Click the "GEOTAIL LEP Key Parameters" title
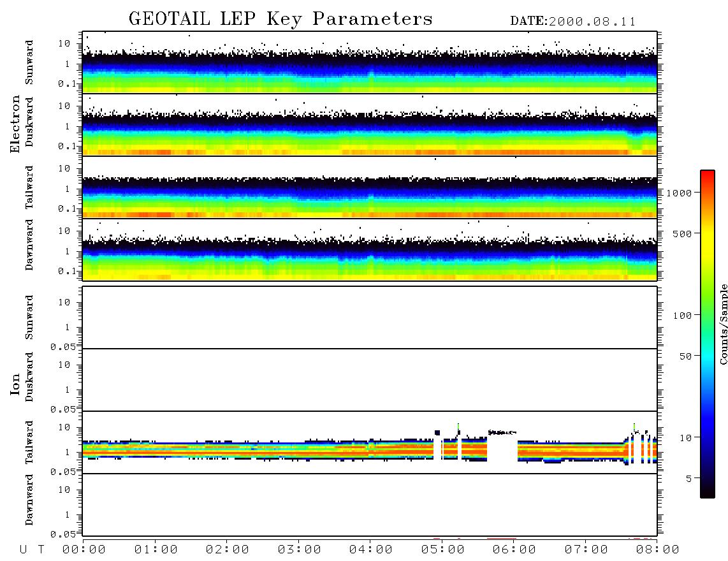Screen dimensions: 728x561 point(281,19)
